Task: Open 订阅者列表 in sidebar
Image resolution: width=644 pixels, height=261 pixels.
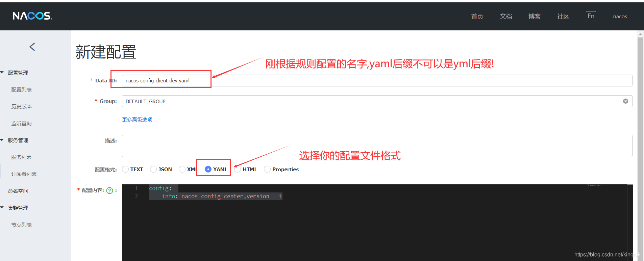Action: pyautogui.click(x=24, y=174)
